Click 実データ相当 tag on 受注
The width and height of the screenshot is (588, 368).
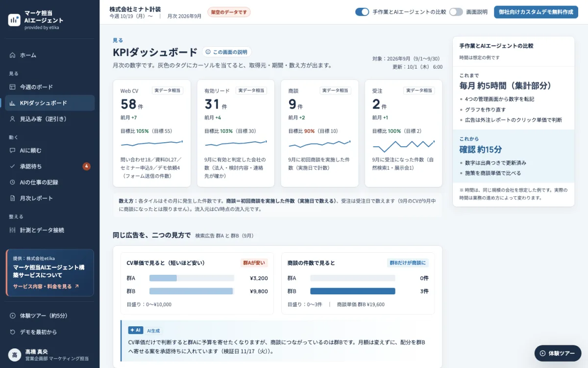click(x=419, y=90)
